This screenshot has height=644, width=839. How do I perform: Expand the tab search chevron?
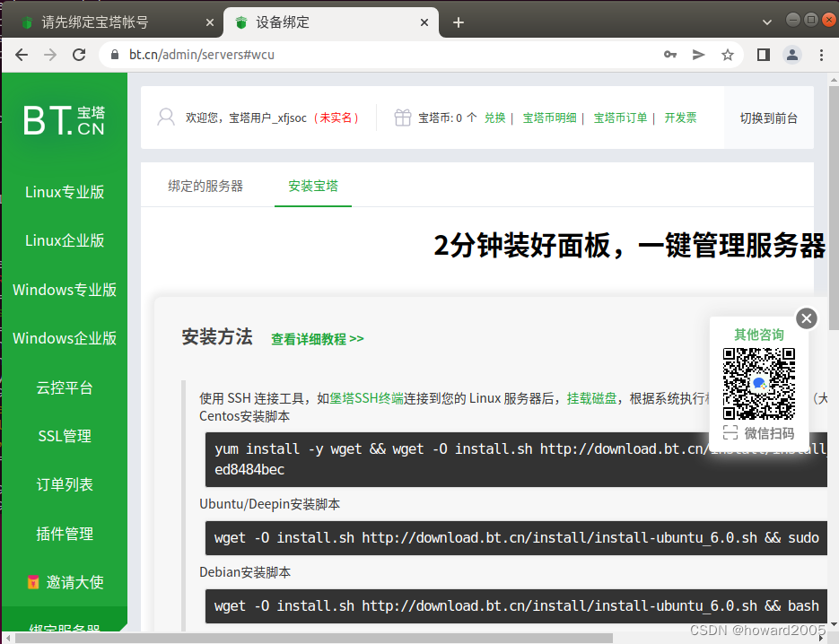click(766, 22)
